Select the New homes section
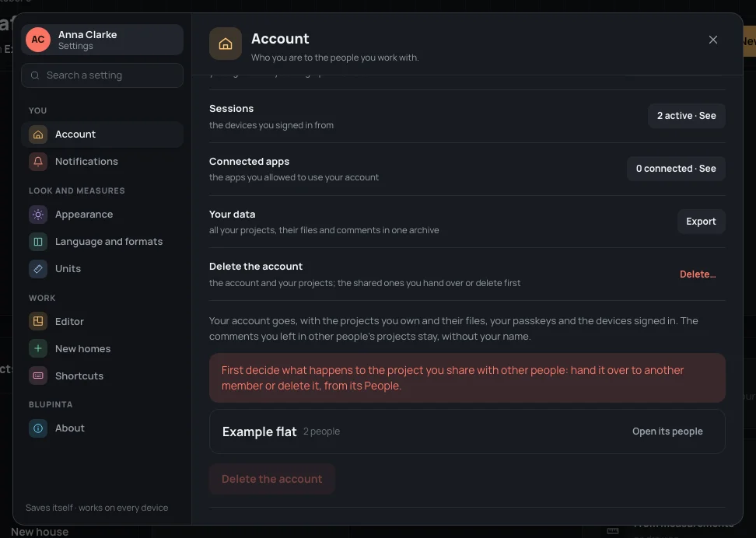 click(102, 348)
